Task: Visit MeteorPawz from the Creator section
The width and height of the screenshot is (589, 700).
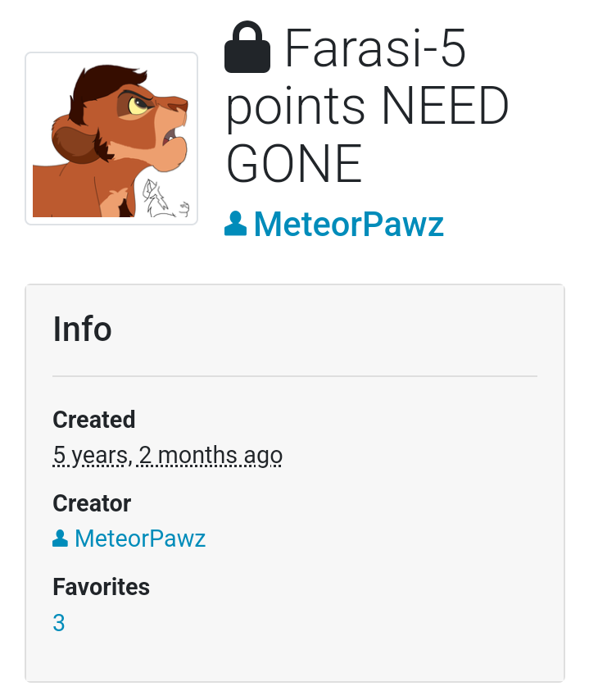Action: point(140,539)
